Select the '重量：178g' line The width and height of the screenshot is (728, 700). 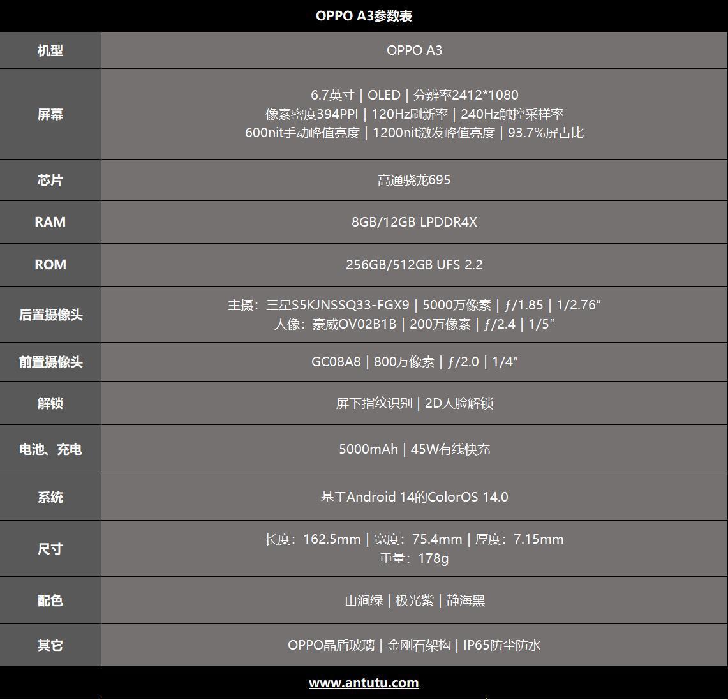pyautogui.click(x=414, y=558)
